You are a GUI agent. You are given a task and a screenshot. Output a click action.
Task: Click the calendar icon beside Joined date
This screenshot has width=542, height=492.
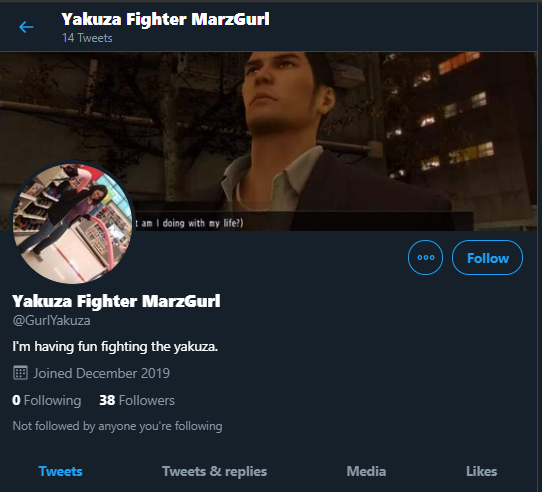[x=20, y=373]
